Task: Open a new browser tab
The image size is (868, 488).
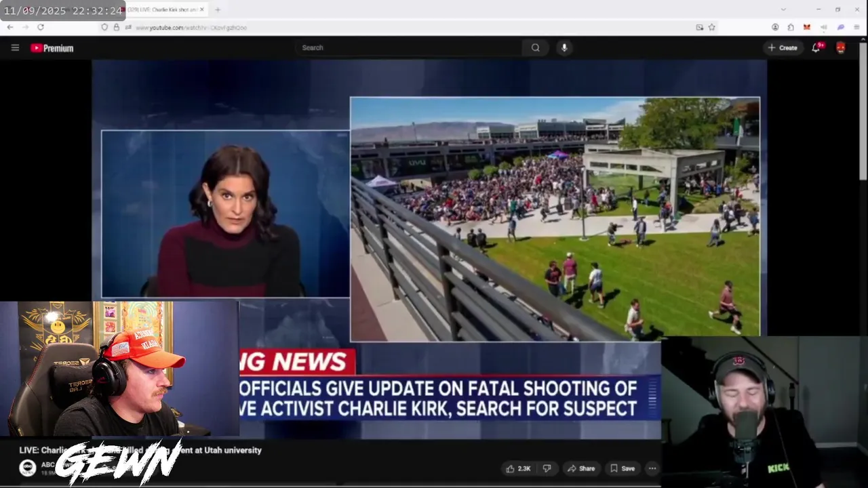Action: [218, 9]
